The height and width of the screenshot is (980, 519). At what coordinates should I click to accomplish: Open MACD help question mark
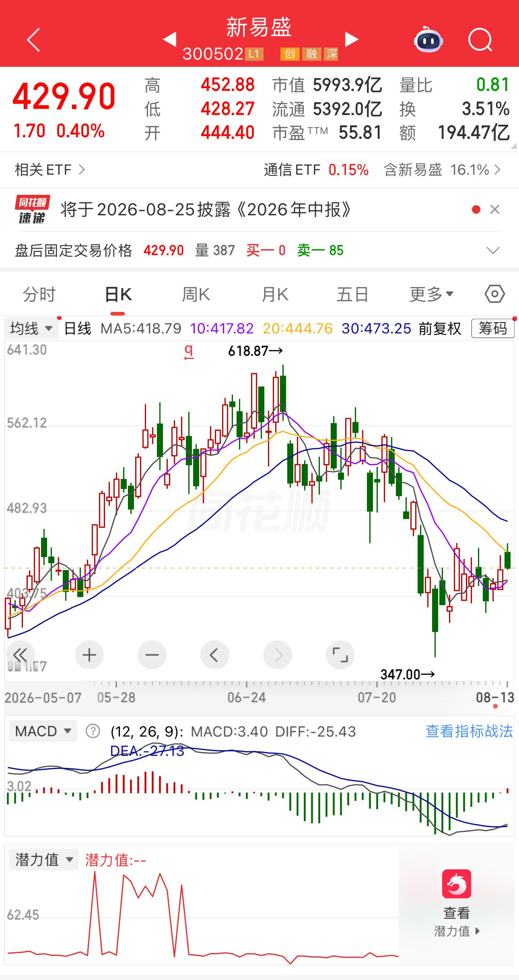point(93,731)
